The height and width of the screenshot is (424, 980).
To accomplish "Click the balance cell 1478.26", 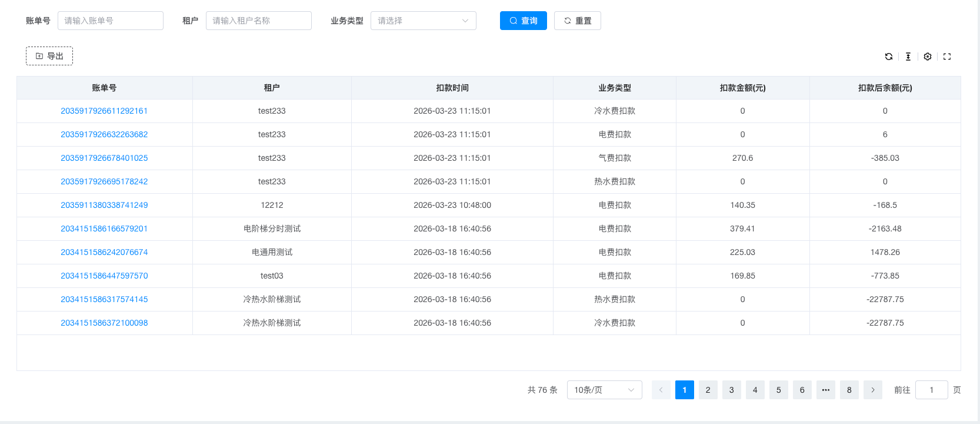I will click(885, 252).
